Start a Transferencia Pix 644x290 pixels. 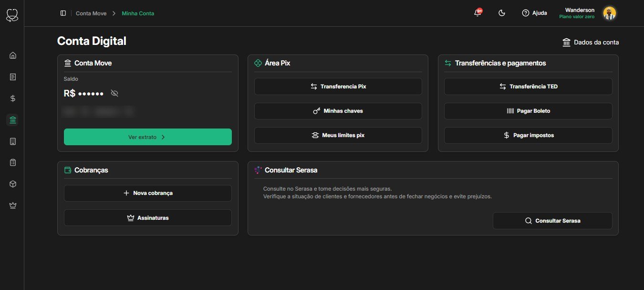tap(338, 86)
